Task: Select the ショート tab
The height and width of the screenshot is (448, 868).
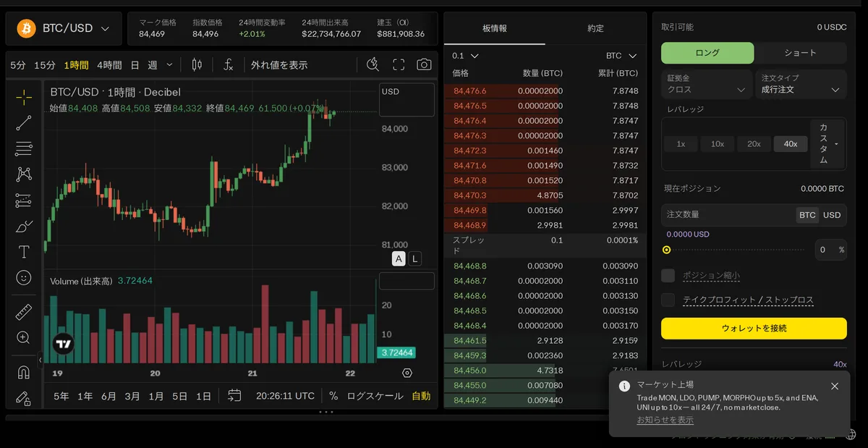Action: [801, 53]
